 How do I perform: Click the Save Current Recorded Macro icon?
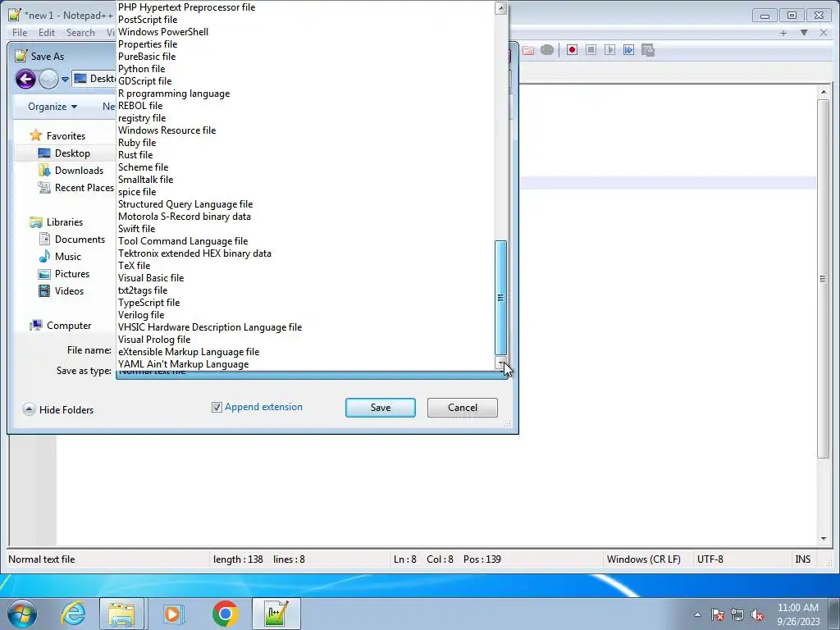tap(648, 50)
